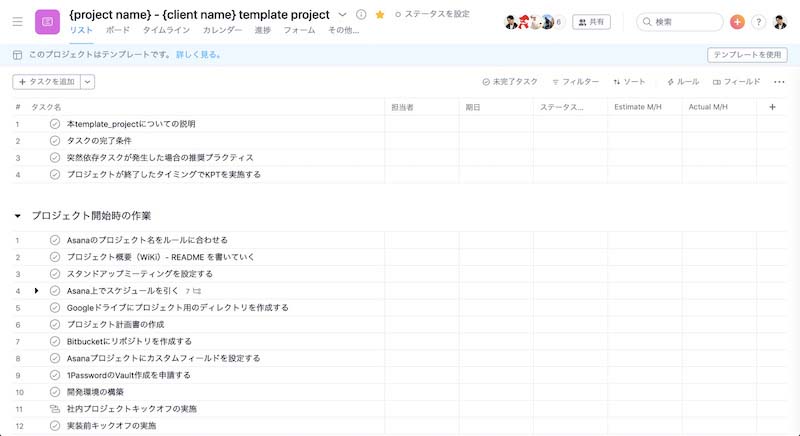
Task: Open add-task dropdown arrow
Action: click(88, 82)
